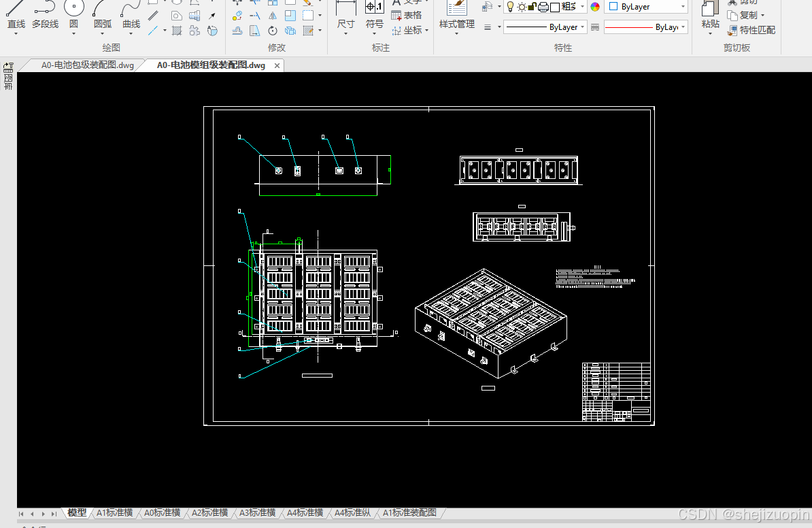812x528 pixels.
Task: Switch to the A4标准纵 layout tab
Action: pos(353,513)
